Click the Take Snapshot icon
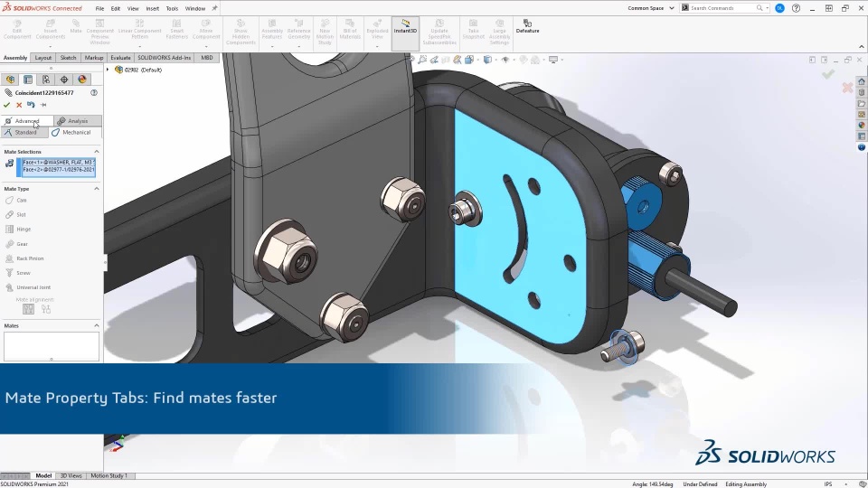This screenshot has height=488, width=868. (473, 23)
